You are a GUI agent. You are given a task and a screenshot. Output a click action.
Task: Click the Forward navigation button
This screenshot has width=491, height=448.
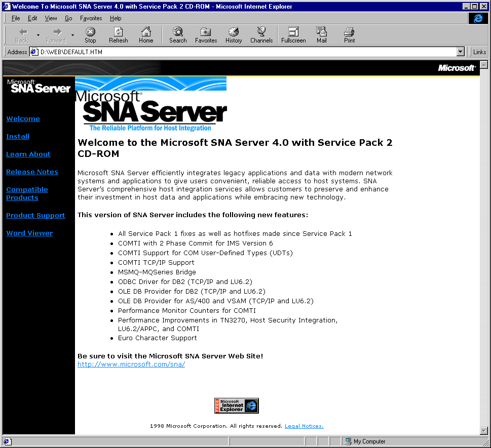pyautogui.click(x=56, y=35)
